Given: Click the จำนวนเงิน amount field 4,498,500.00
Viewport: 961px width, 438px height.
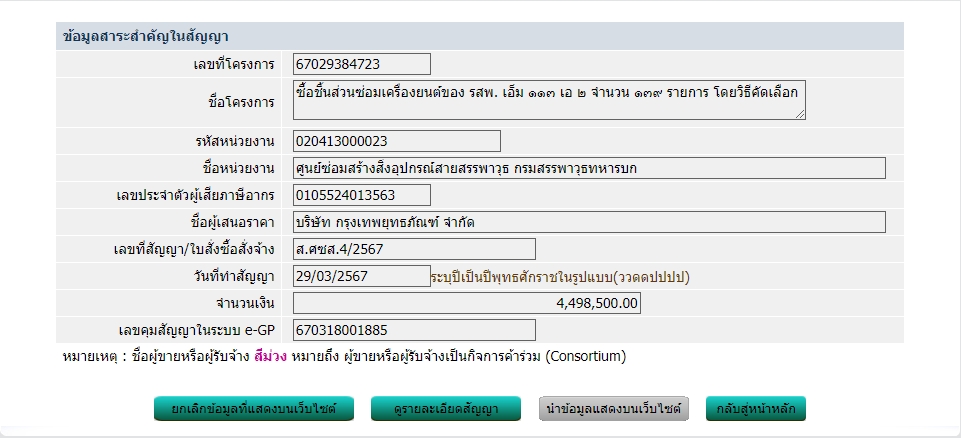Looking at the screenshot, I should click(x=466, y=303).
